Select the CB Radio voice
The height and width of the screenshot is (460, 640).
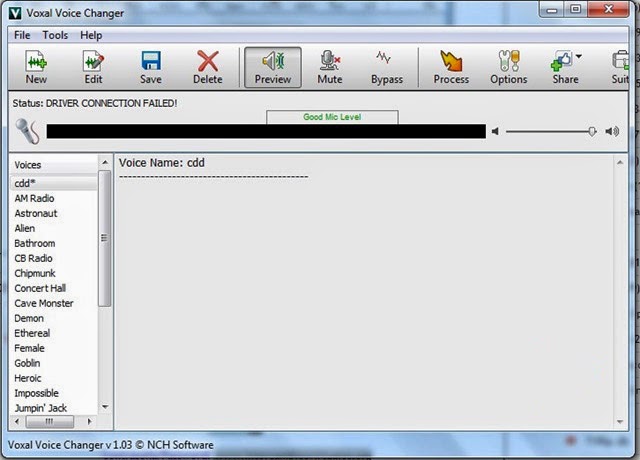[54, 258]
